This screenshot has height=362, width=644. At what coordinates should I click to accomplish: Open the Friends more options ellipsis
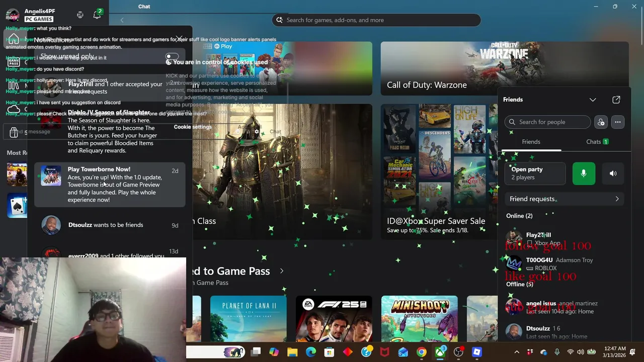coord(618,122)
